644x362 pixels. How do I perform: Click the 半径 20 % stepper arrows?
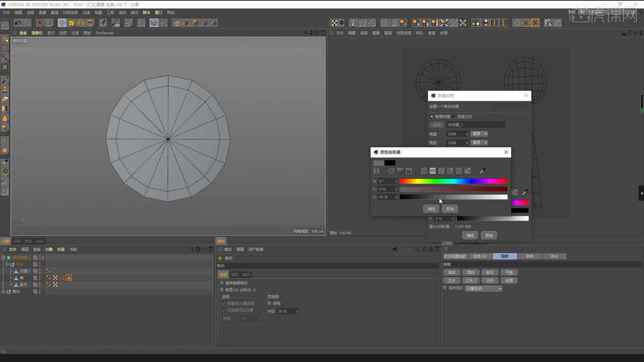(x=297, y=311)
